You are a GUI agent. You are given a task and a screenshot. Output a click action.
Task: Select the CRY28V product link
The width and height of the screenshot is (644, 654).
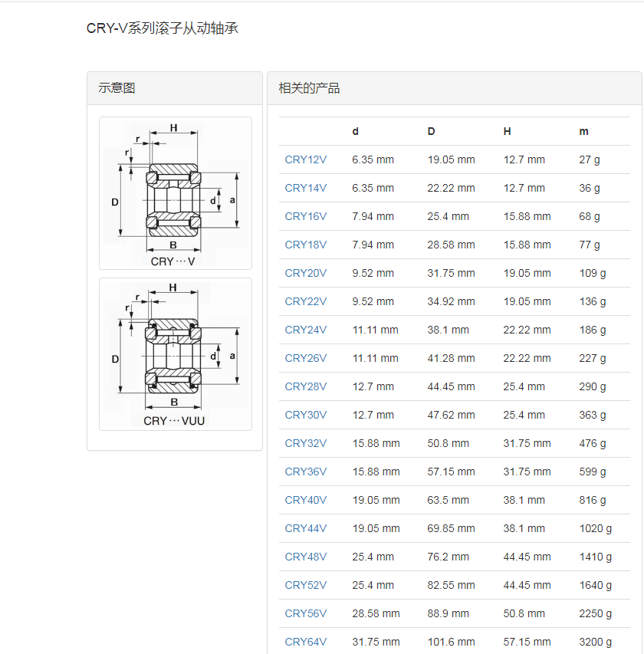click(305, 386)
